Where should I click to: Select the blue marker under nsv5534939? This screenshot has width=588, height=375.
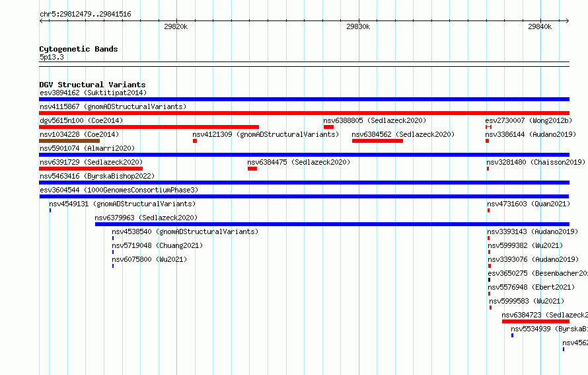(512, 335)
